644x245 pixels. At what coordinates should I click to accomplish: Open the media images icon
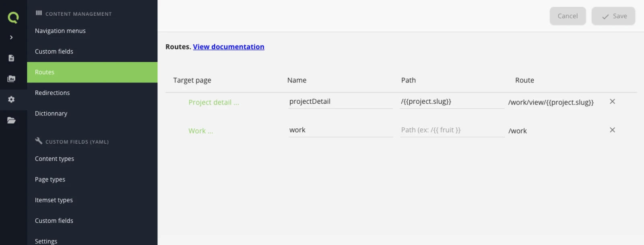coord(11,79)
